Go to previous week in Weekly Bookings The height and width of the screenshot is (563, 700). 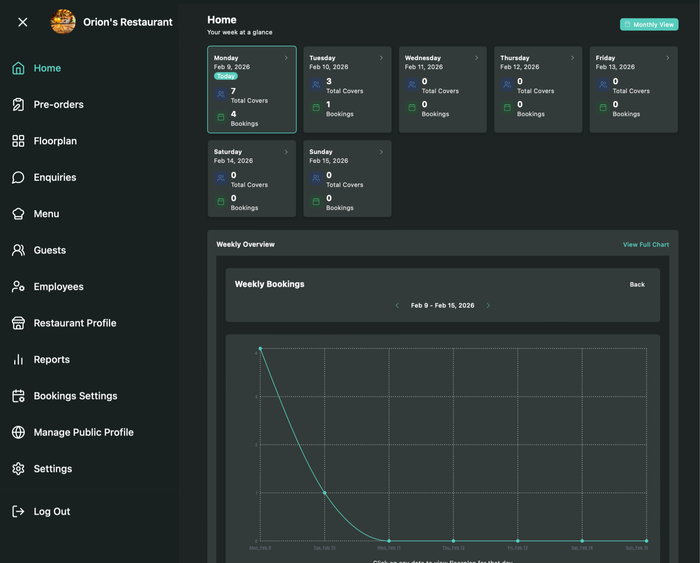[397, 306]
